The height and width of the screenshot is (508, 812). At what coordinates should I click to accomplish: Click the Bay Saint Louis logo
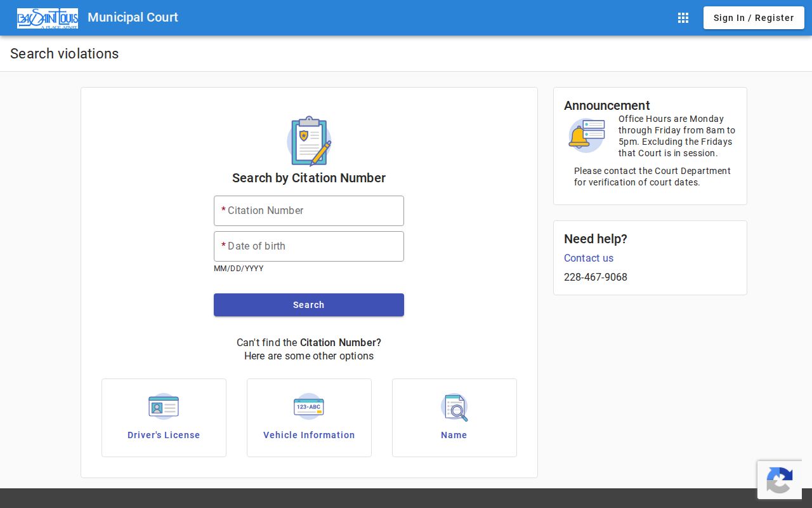point(48,18)
